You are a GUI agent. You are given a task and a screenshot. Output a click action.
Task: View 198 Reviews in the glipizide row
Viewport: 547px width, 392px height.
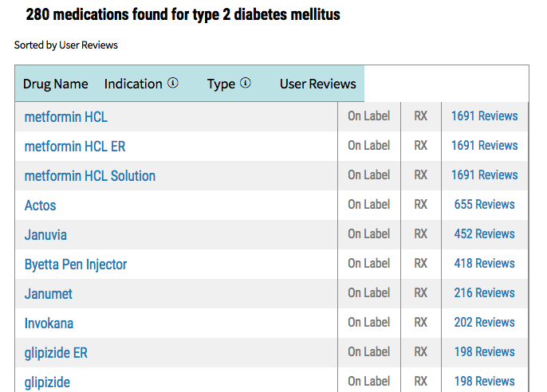(x=485, y=381)
